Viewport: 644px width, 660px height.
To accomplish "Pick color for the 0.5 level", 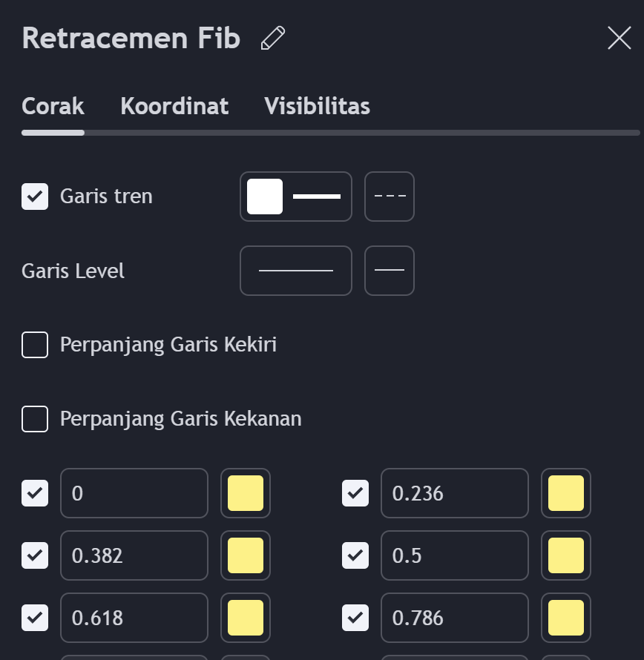I will [566, 555].
